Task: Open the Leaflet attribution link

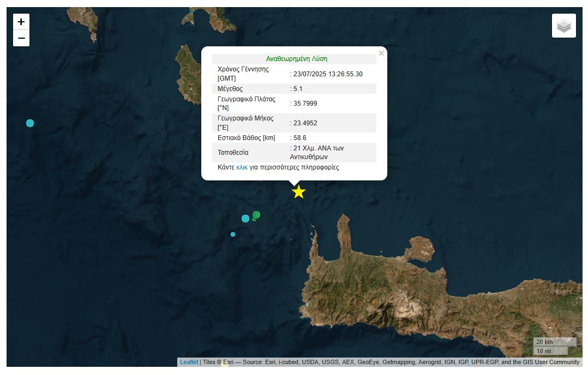Action: coord(189,362)
